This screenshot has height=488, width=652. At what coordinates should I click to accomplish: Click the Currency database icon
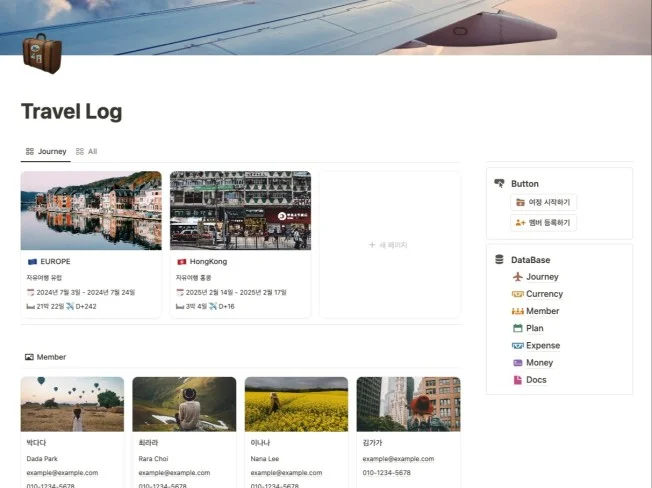coord(517,294)
